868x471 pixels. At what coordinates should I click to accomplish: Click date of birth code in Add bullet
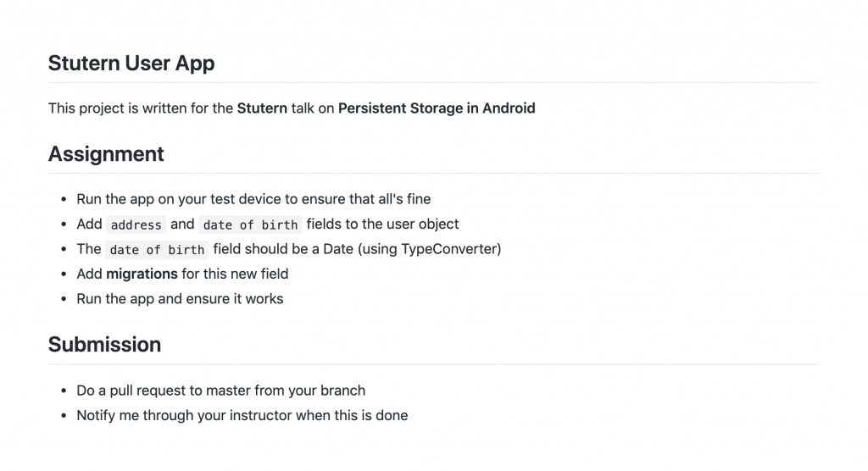click(x=250, y=224)
